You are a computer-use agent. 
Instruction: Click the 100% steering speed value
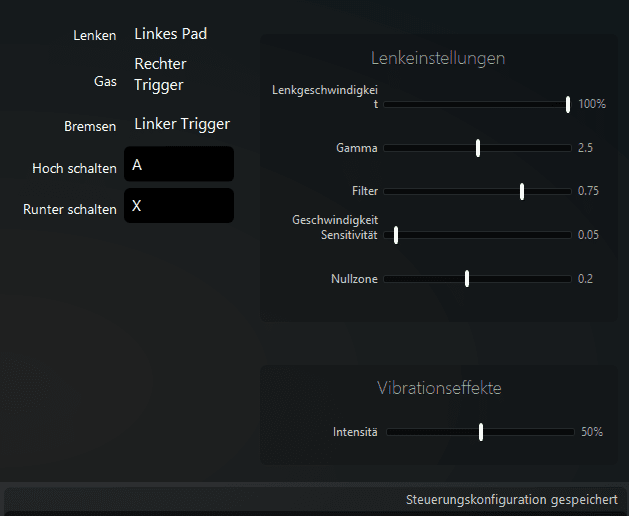[592, 104]
